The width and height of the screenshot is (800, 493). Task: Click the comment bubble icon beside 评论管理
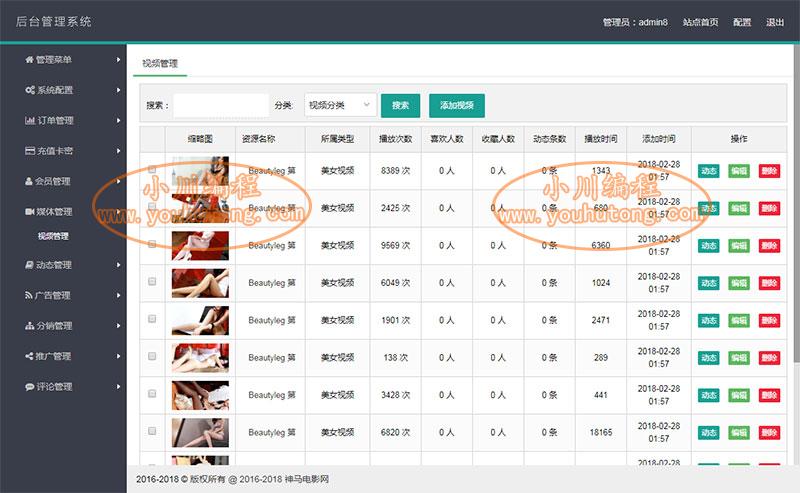point(30,387)
